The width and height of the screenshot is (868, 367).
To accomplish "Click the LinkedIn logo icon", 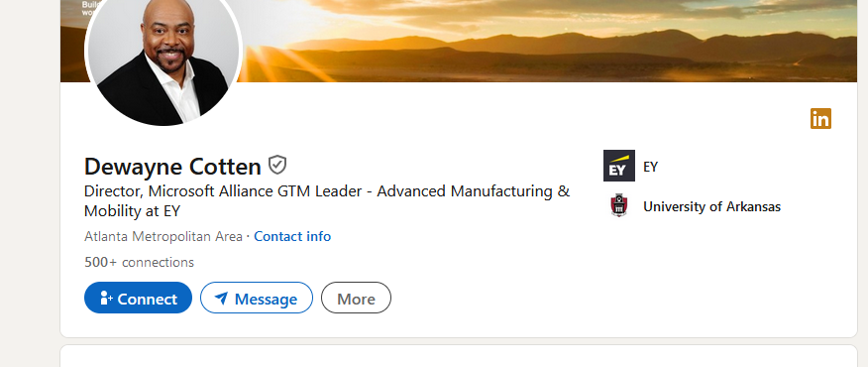I will tap(820, 119).
